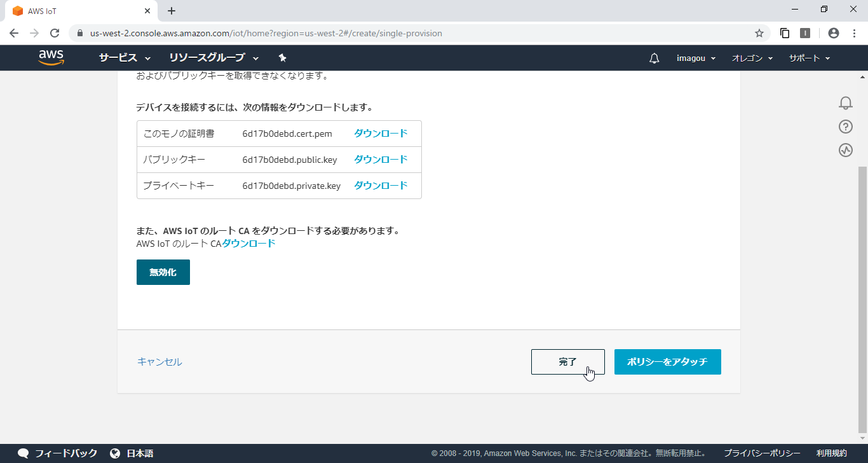Check service health icon in right sidebar
The width and height of the screenshot is (868, 463).
[845, 150]
